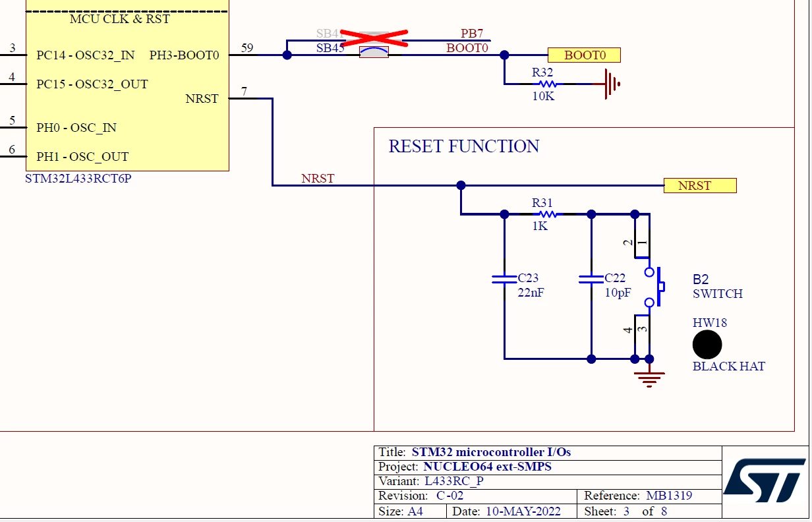Click pin number 7 on NRST
This screenshot has height=522, width=812.
[245, 92]
